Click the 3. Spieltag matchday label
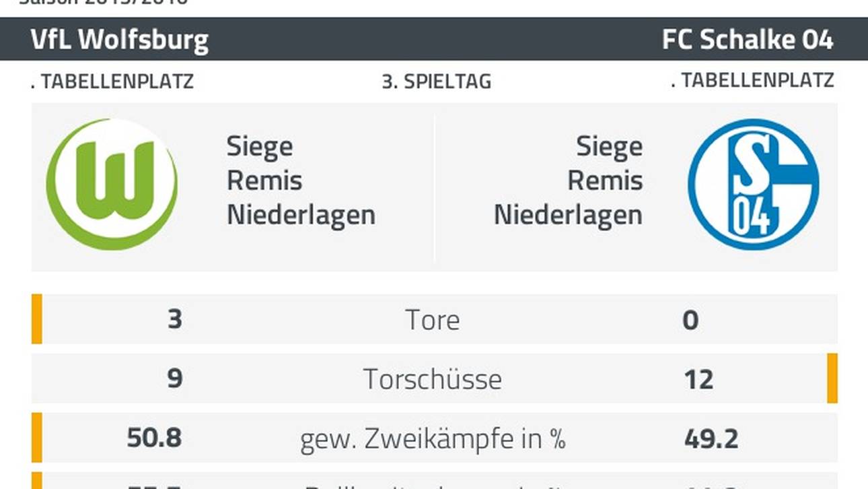 click(436, 81)
